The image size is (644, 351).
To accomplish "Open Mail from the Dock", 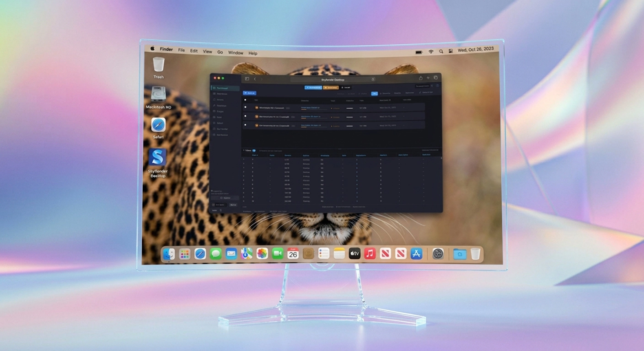I will 231,254.
